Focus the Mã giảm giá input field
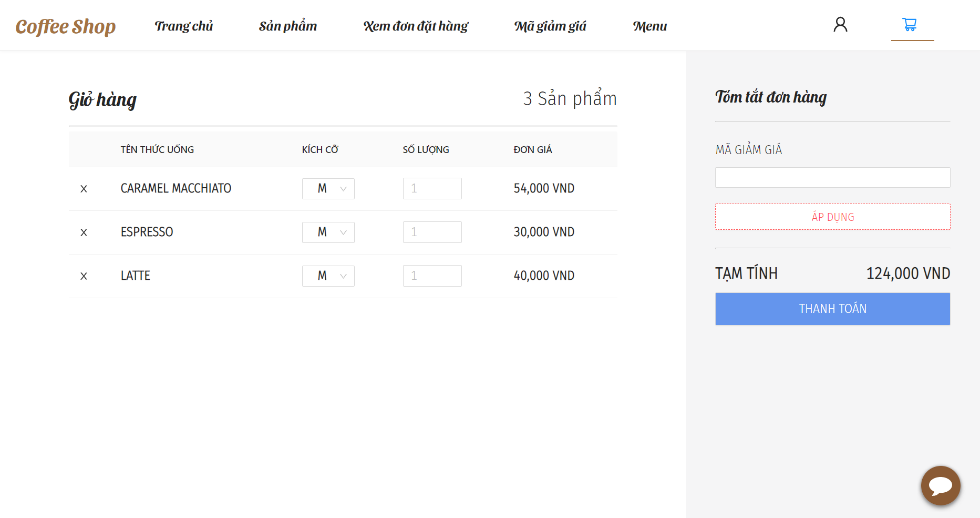The width and height of the screenshot is (980, 518). tap(833, 177)
